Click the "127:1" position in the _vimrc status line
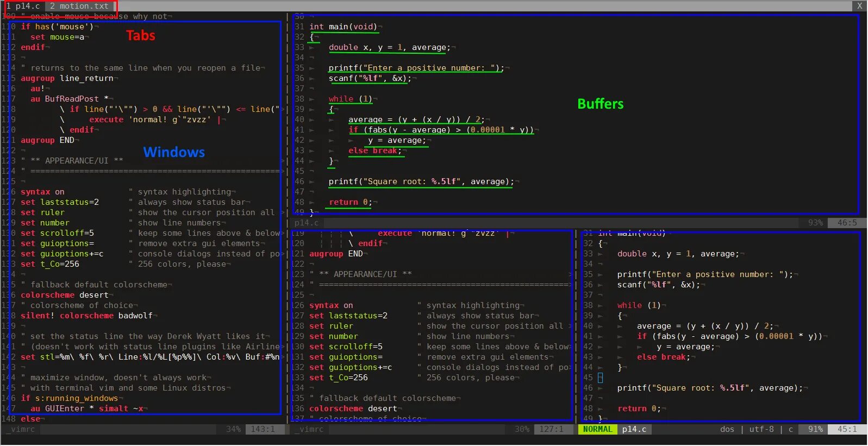The width and height of the screenshot is (868, 446). pos(551,429)
